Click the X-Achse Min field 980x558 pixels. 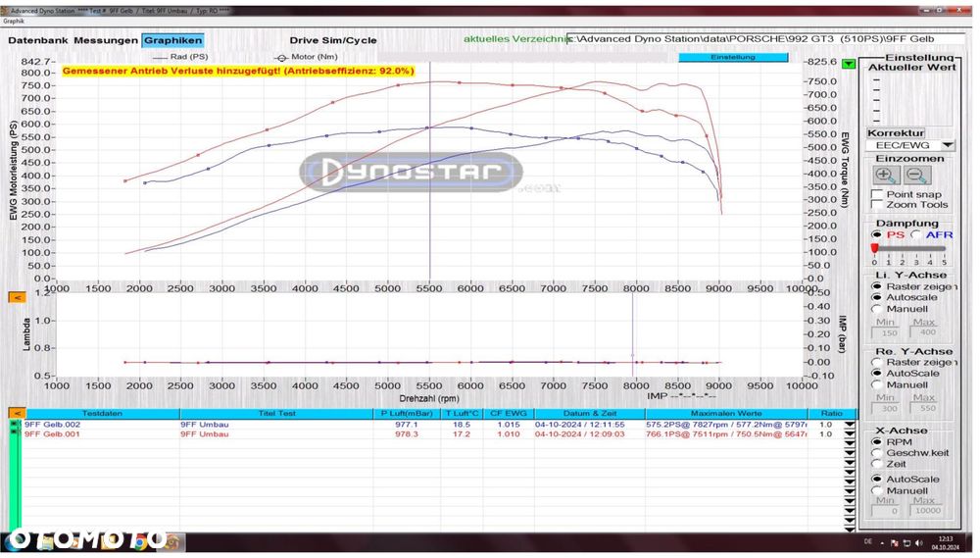[885, 511]
